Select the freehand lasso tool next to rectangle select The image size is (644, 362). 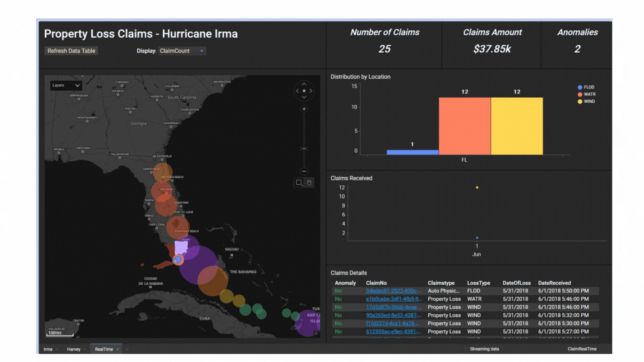[x=310, y=182]
